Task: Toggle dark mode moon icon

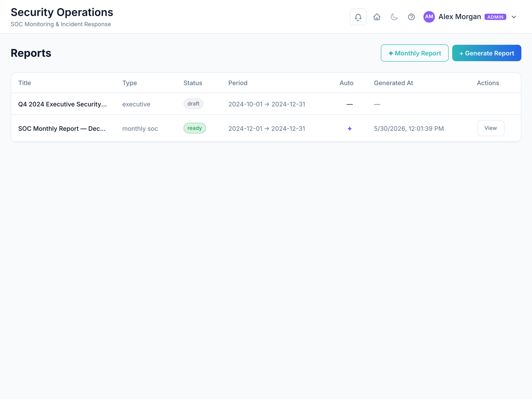Action: tap(394, 17)
